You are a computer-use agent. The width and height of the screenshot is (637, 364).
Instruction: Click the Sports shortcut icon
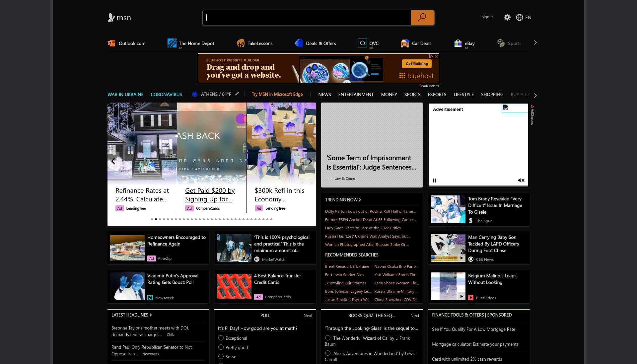[501, 43]
